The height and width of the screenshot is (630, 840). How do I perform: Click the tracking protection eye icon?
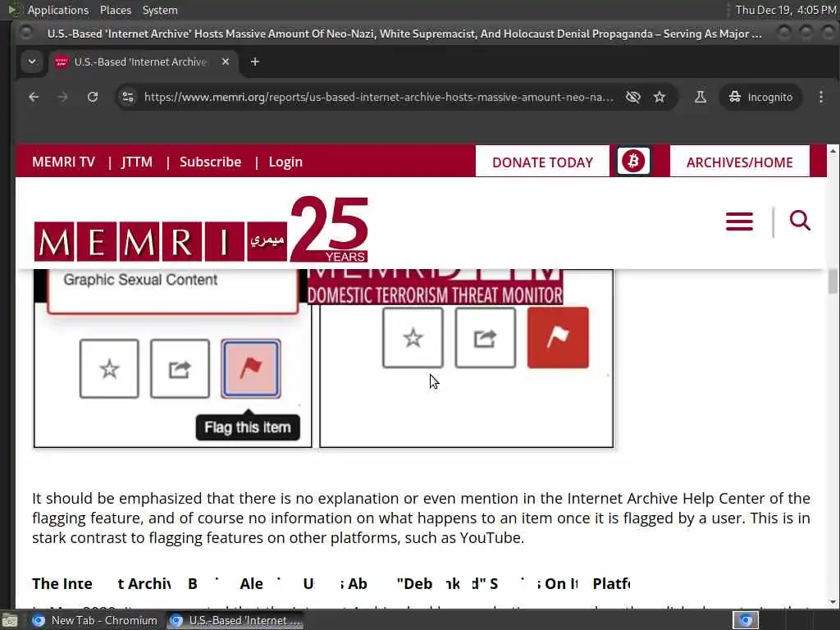pos(633,97)
